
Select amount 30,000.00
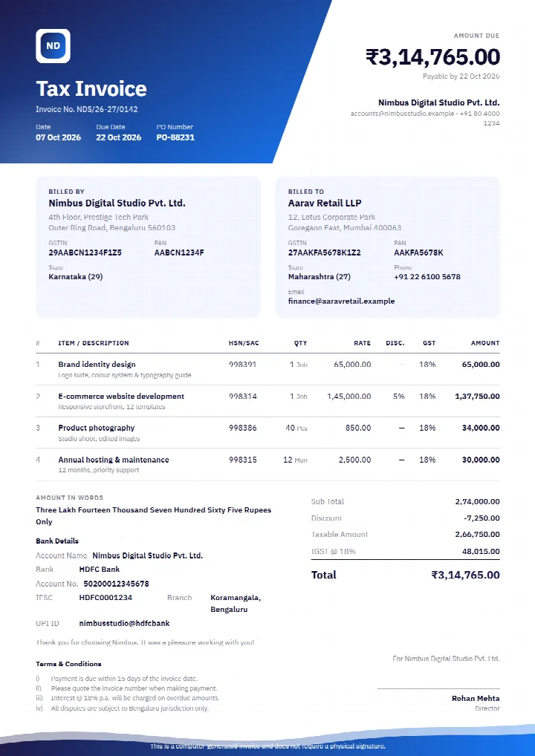point(481,460)
